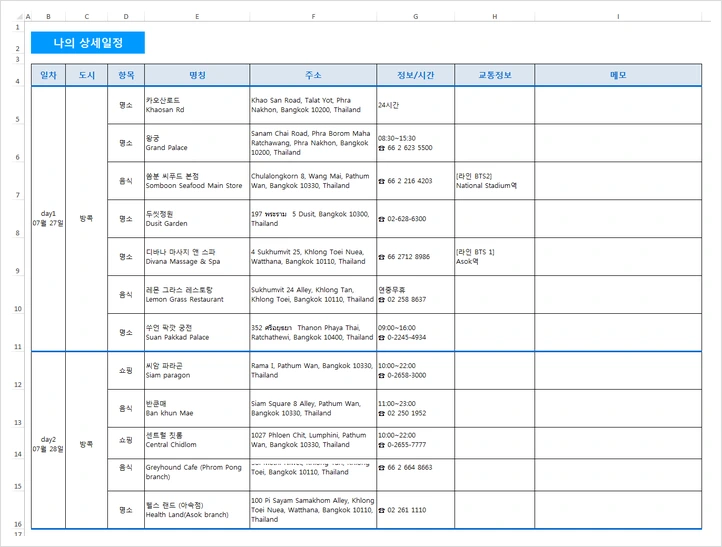Viewport: 722px width, 547px height.
Task: Select the Central Chidlom cell
Action: [197, 443]
